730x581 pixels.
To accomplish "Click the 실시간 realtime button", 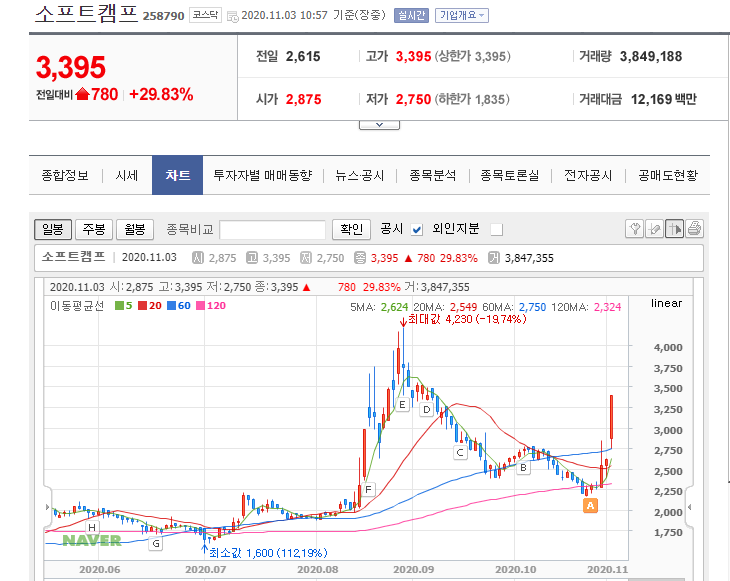I will click(411, 15).
